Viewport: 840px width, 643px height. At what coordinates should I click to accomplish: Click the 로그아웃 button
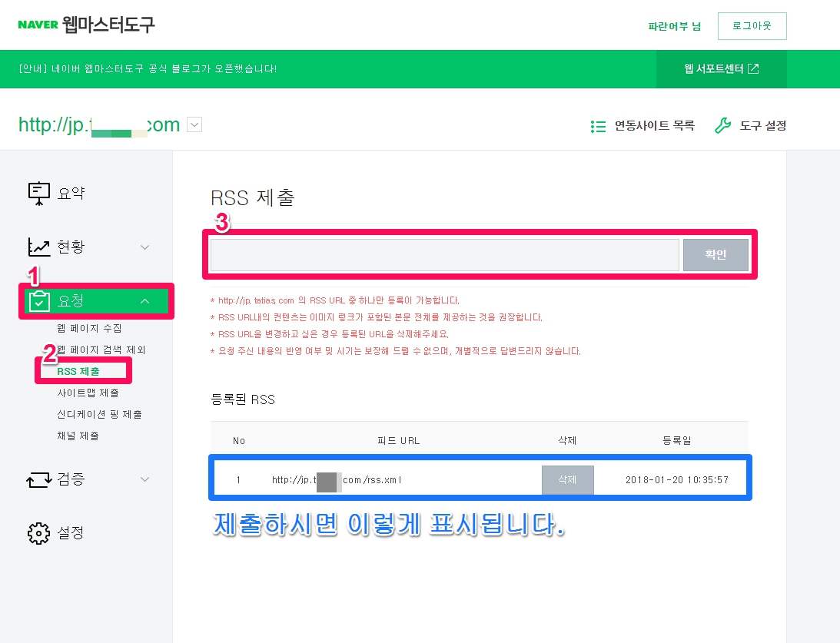tap(752, 25)
